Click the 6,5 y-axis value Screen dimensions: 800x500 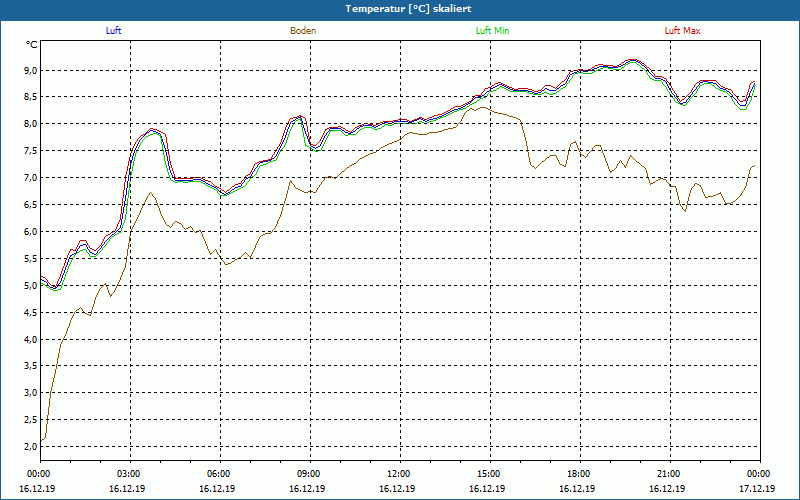[31, 205]
